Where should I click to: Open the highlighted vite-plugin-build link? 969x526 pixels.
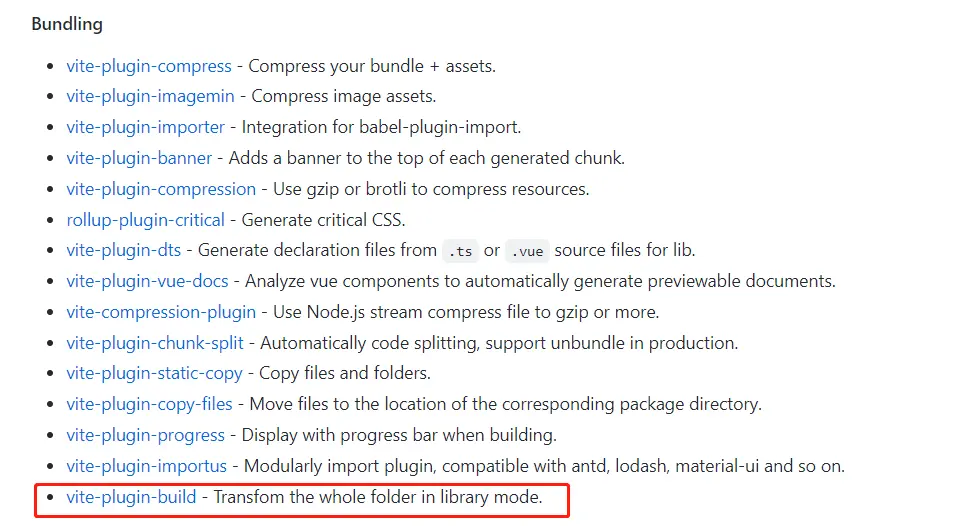pos(131,497)
